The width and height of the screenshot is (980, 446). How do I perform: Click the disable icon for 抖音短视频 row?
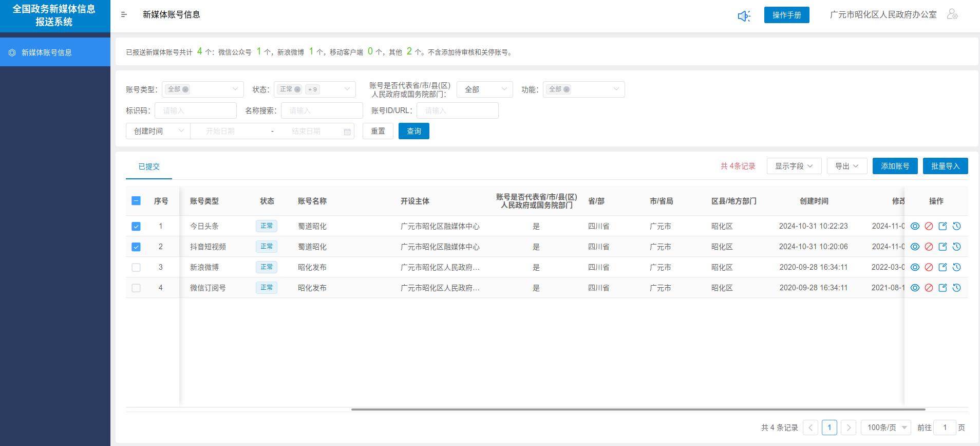(929, 247)
